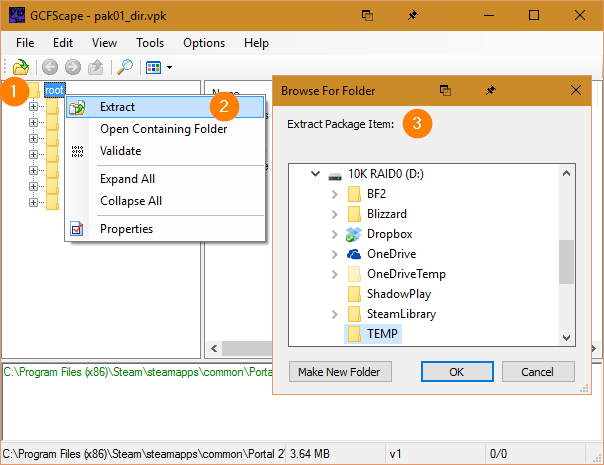Viewport: 604px width, 465px height.
Task: Click the Open package toolbar icon
Action: [x=21, y=67]
